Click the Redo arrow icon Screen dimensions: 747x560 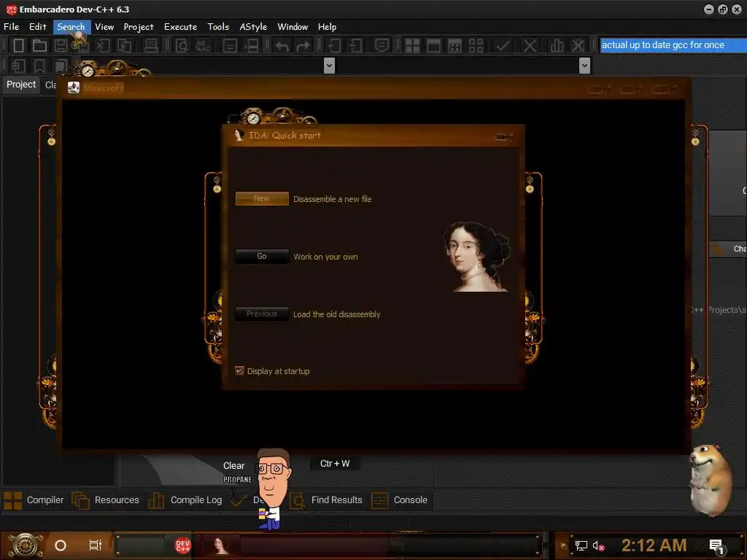click(303, 46)
